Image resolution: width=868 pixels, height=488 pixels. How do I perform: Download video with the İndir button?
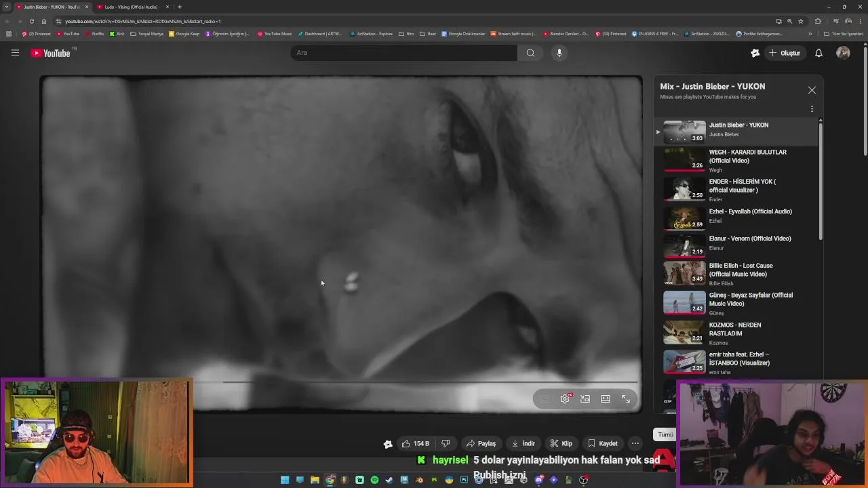(523, 443)
